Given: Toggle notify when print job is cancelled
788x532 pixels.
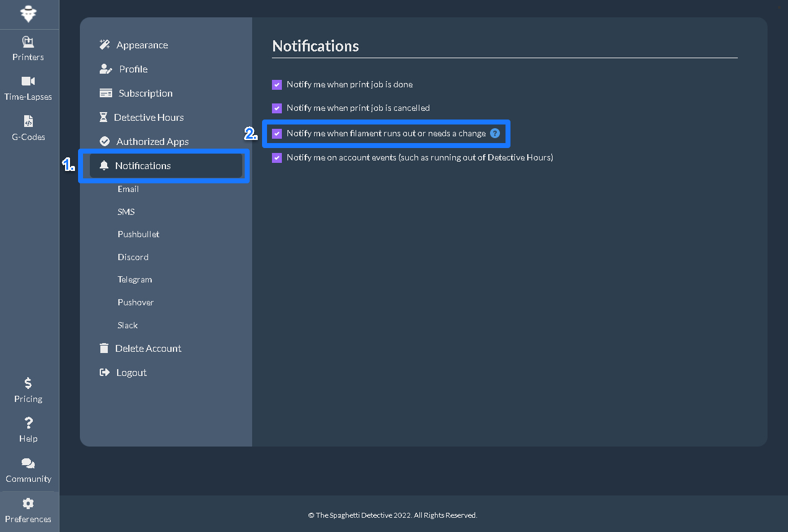Looking at the screenshot, I should pyautogui.click(x=277, y=108).
